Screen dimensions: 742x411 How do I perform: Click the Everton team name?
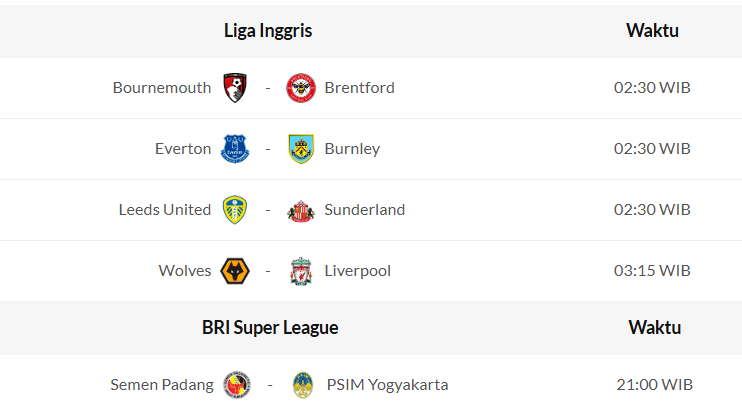coord(183,149)
